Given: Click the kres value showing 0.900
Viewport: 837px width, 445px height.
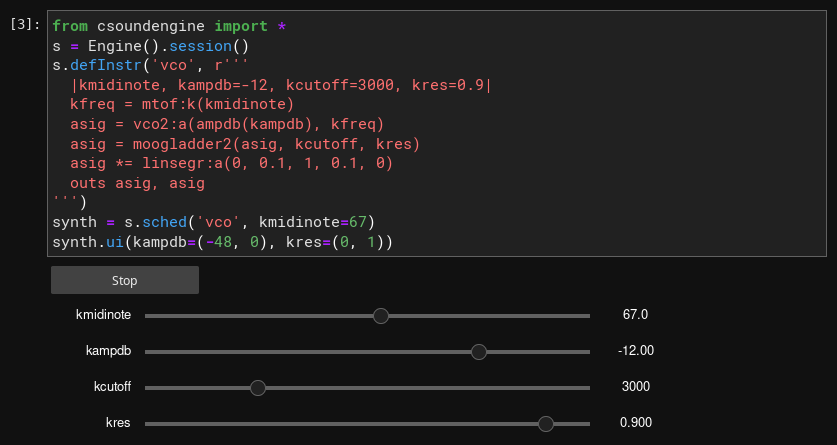Looking at the screenshot, I should (636, 423).
